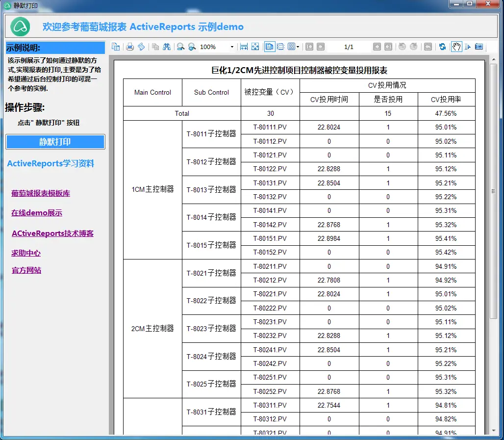Select the fit whole page icon

(255, 47)
